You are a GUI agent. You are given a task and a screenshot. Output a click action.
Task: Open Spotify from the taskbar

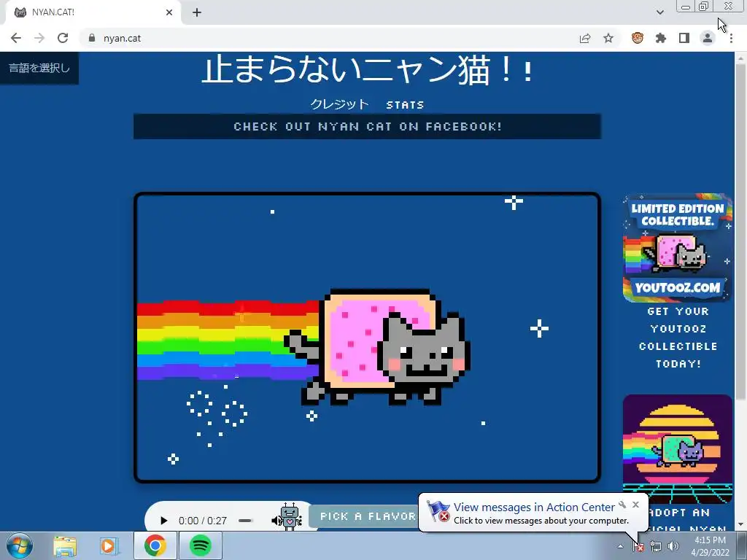click(201, 545)
